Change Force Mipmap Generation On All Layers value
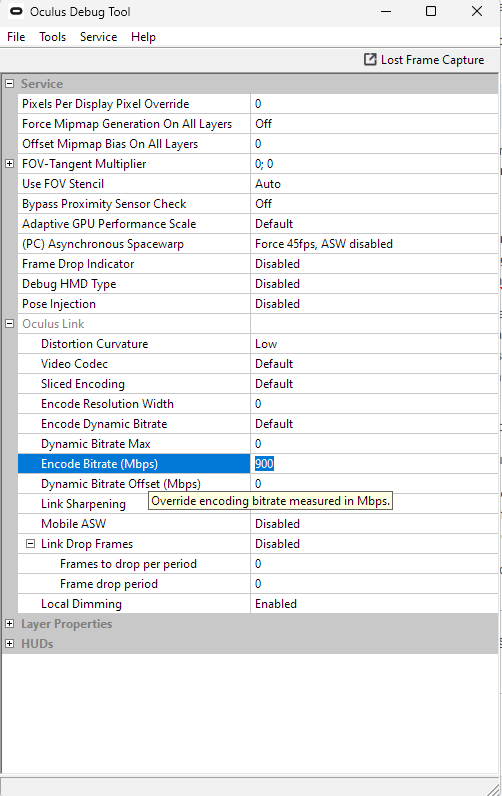Screen dimensions: 502x796 [374, 124]
